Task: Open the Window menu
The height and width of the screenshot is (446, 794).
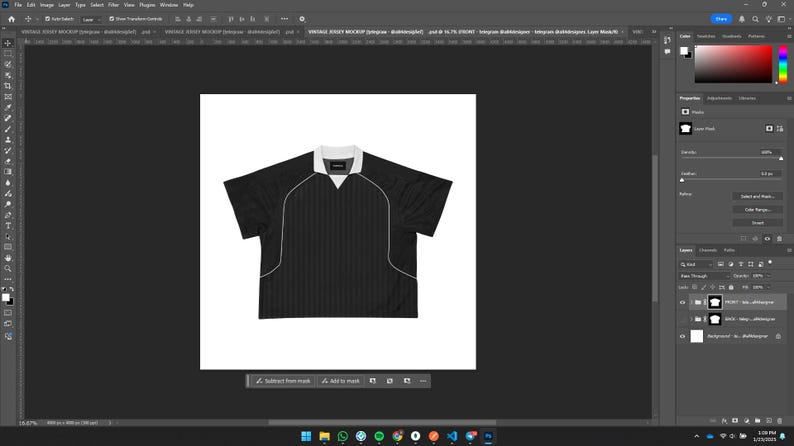Action: click(169, 5)
